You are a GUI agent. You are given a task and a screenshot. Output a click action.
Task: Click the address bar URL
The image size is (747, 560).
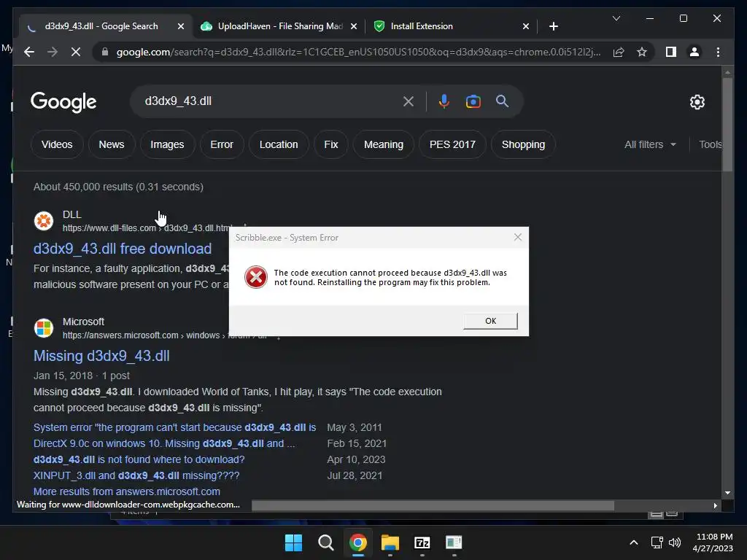tap(358, 52)
